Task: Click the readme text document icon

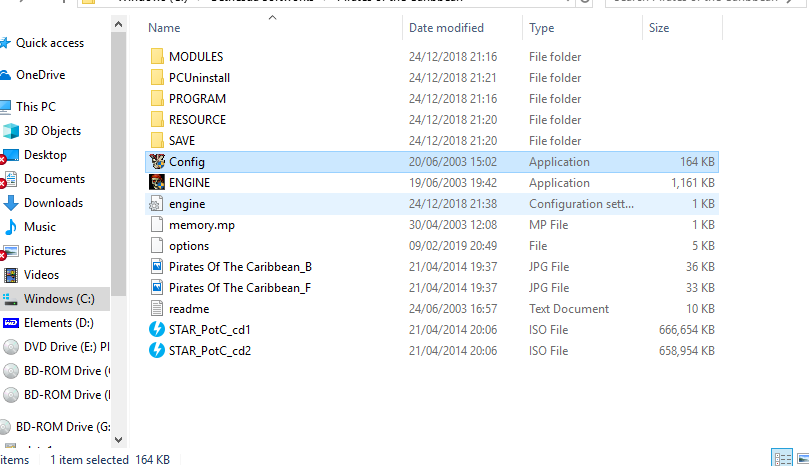Action: point(157,309)
